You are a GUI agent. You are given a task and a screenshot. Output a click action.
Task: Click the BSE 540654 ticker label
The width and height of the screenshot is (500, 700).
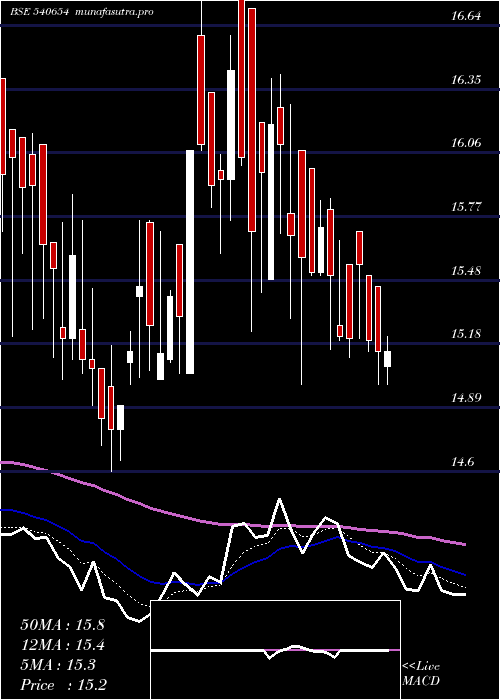pyautogui.click(x=39, y=12)
